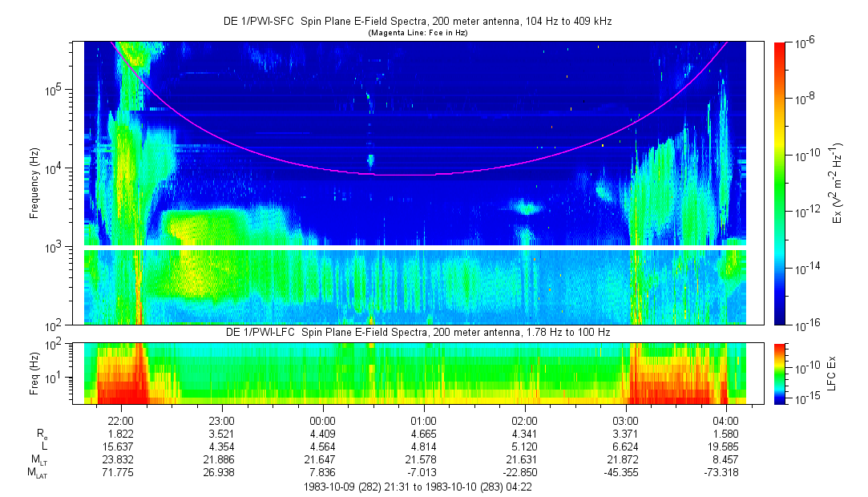Click the 'Magenta Line: Fce in Hz' subtitle

click(417, 33)
